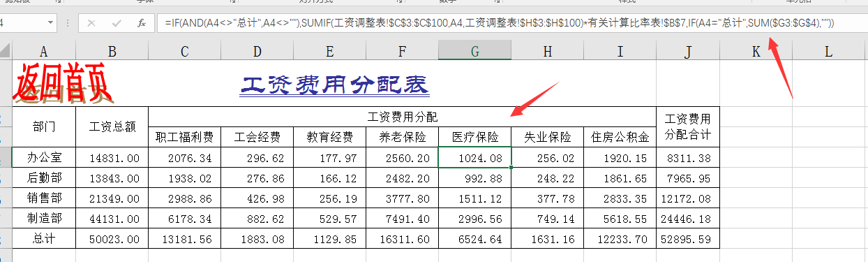Select the 工资费用分配表 title text
868x262 pixels.
[334, 85]
